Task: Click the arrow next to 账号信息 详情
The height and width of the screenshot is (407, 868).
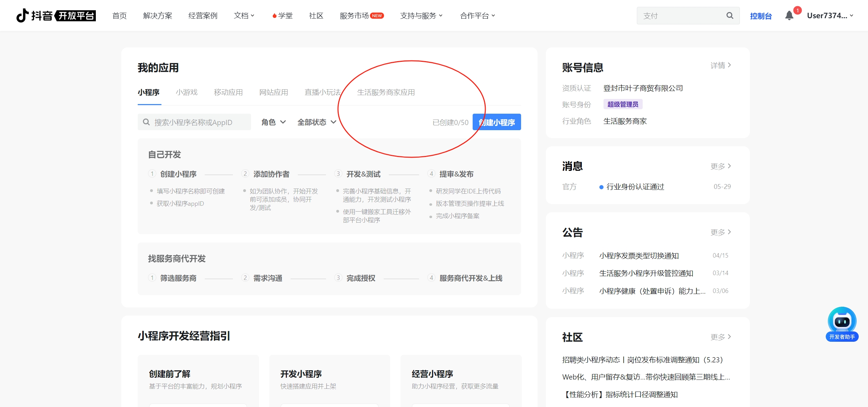Action: click(x=729, y=65)
